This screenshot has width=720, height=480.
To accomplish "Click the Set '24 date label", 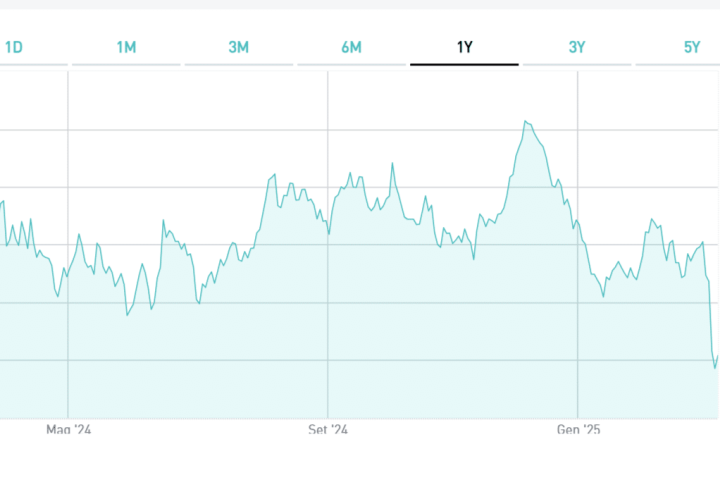I will pyautogui.click(x=328, y=430).
